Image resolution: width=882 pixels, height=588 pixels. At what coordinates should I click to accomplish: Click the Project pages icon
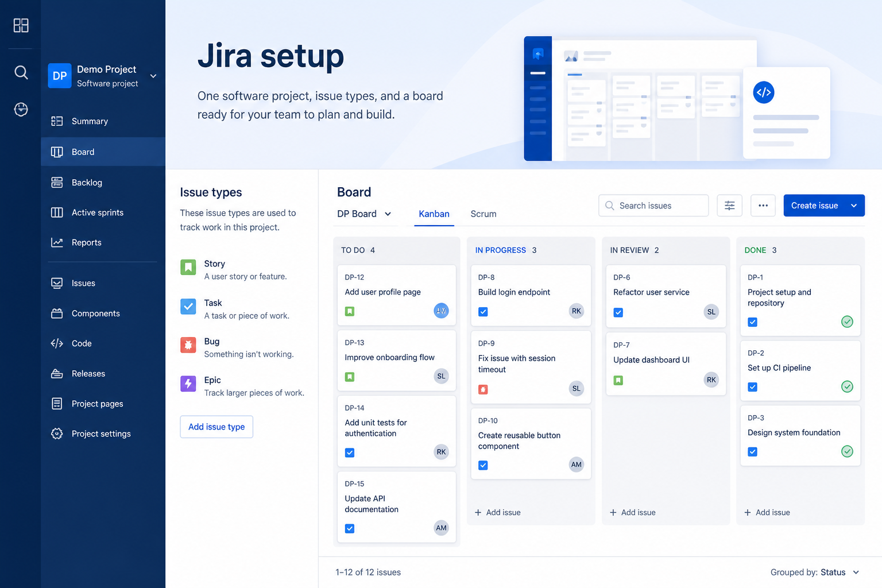click(57, 404)
